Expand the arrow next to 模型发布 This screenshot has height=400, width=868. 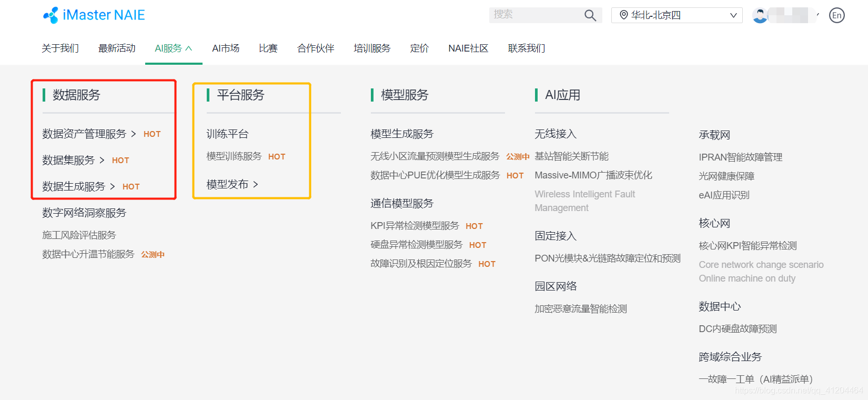256,185
